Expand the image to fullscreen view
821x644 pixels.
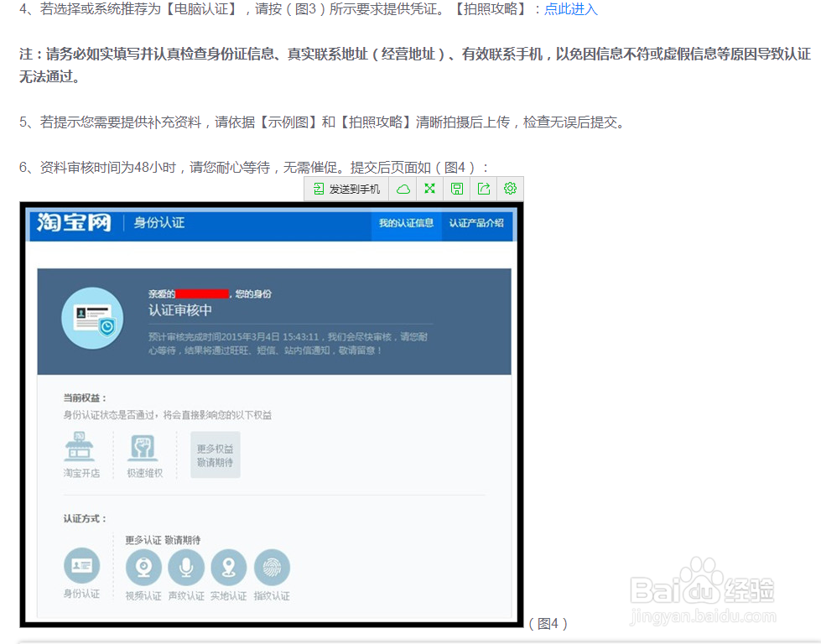tap(429, 189)
